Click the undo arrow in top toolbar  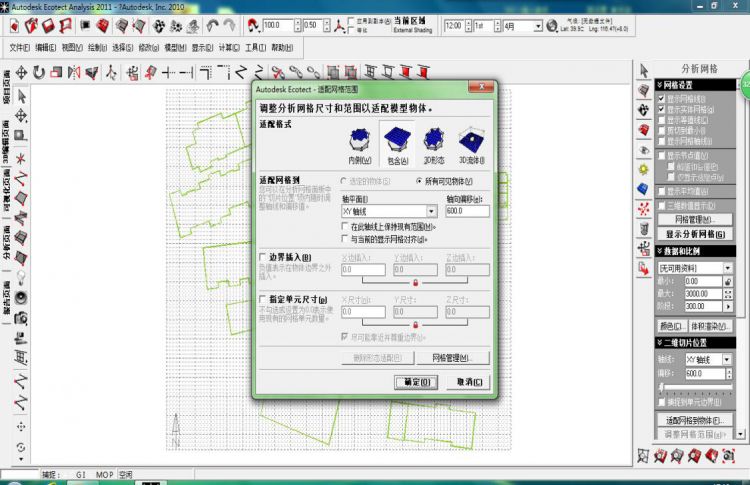point(211,25)
